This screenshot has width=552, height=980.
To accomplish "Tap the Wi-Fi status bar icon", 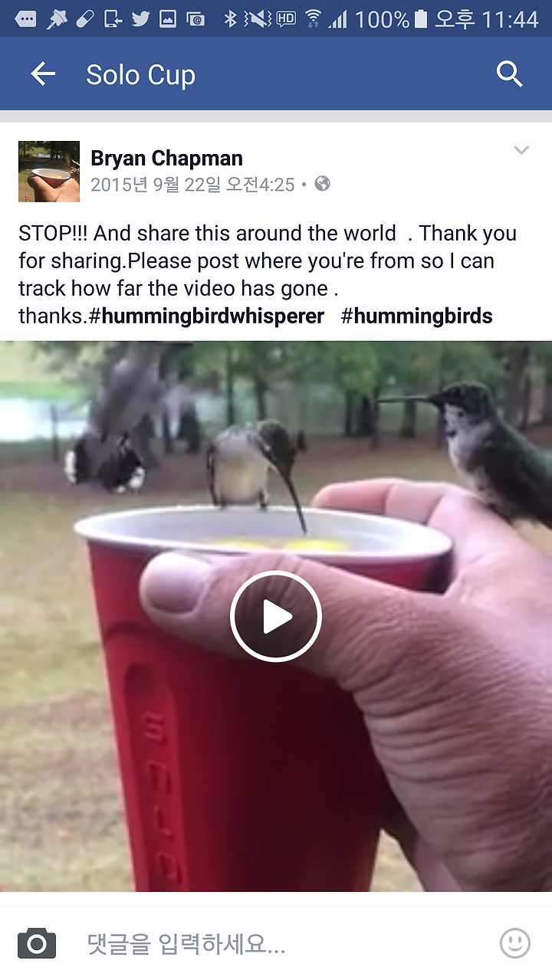I will 313,18.
